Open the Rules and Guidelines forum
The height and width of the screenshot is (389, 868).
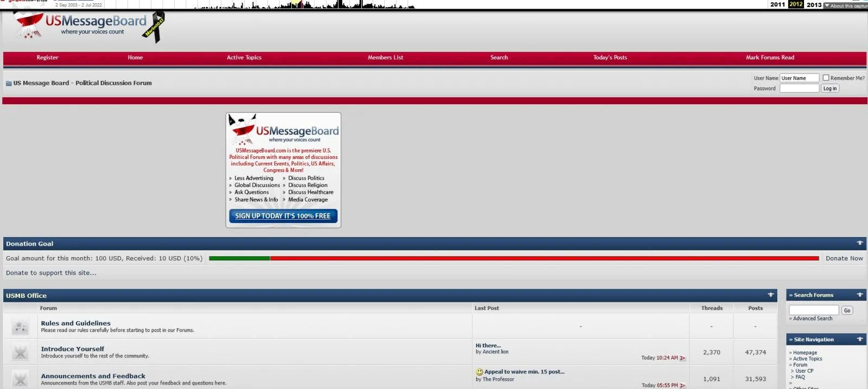click(75, 323)
